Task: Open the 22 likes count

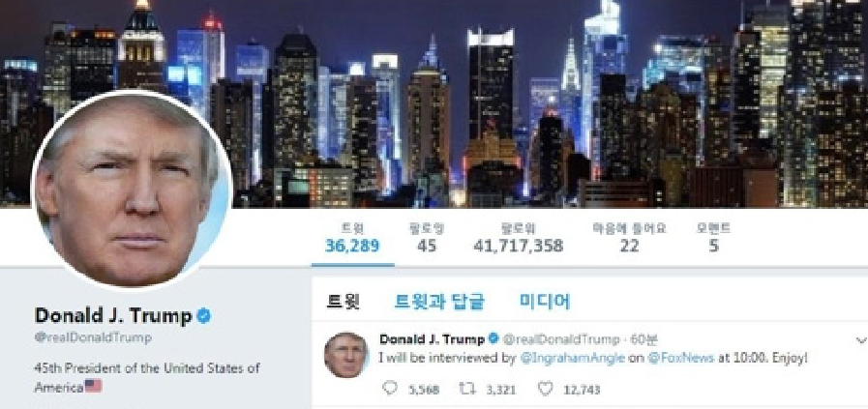Action: tap(629, 238)
